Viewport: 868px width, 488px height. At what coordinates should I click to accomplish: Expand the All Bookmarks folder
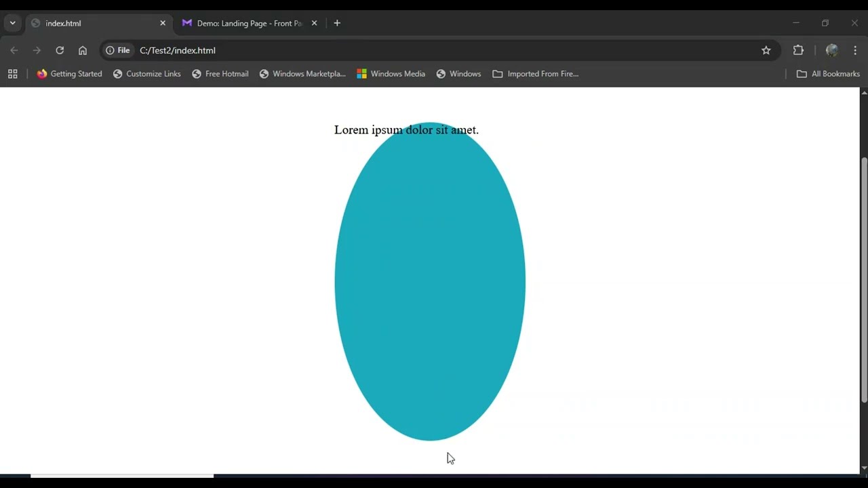pyautogui.click(x=828, y=74)
